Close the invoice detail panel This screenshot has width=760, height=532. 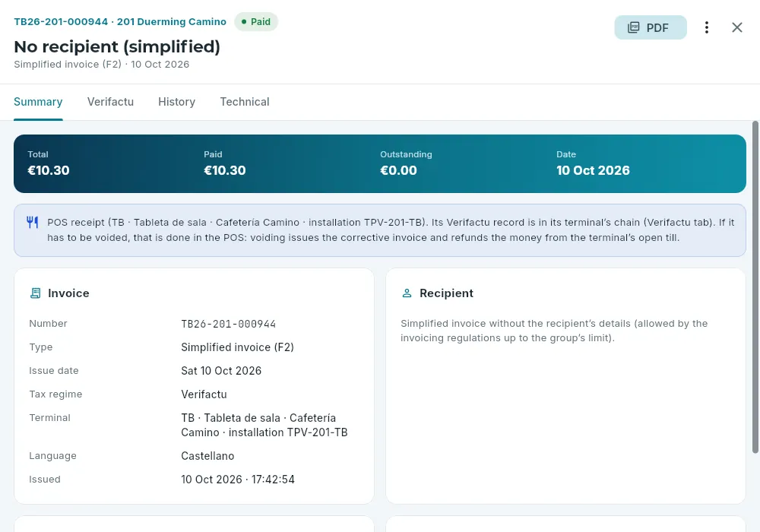coord(736,27)
